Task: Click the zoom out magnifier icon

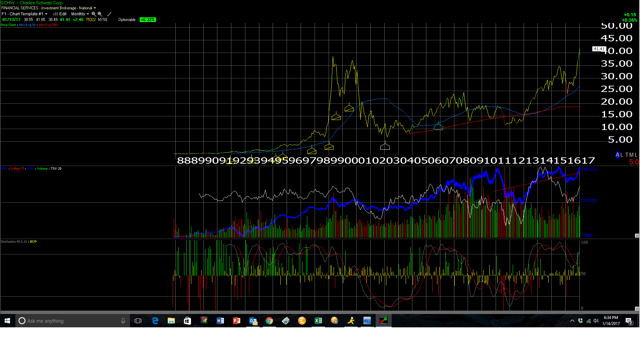Action: coord(100,14)
